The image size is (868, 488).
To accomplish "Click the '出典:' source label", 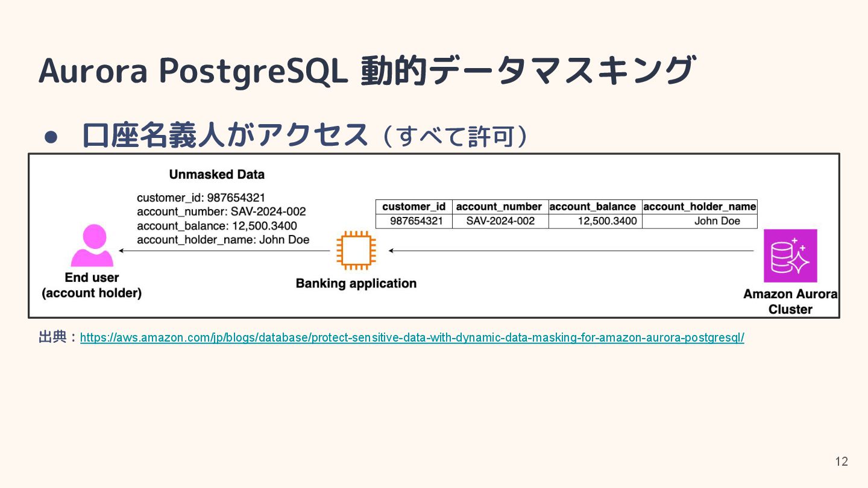I will (58, 337).
